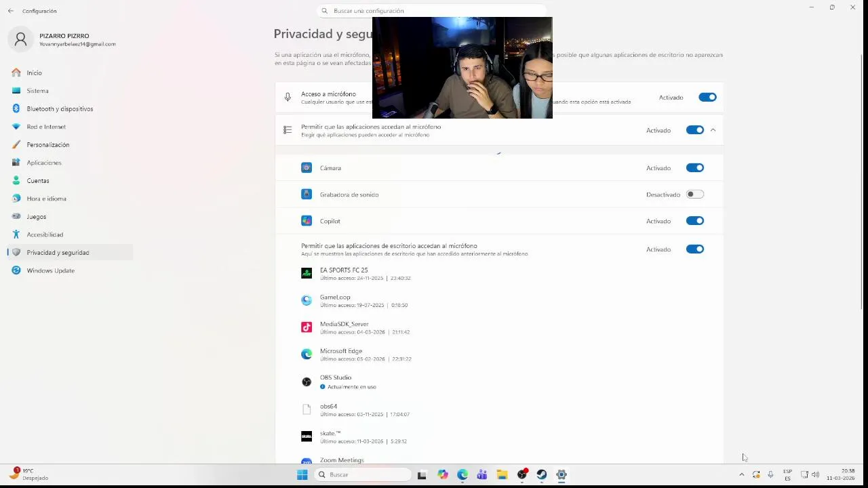This screenshot has height=488, width=868.
Task: Click the Cámara app icon
Action: pos(307,168)
